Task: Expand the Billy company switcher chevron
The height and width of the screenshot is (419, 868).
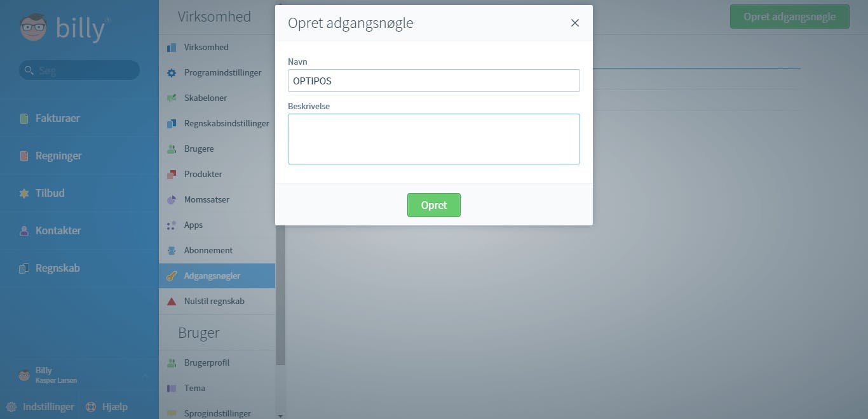Action: click(x=145, y=376)
